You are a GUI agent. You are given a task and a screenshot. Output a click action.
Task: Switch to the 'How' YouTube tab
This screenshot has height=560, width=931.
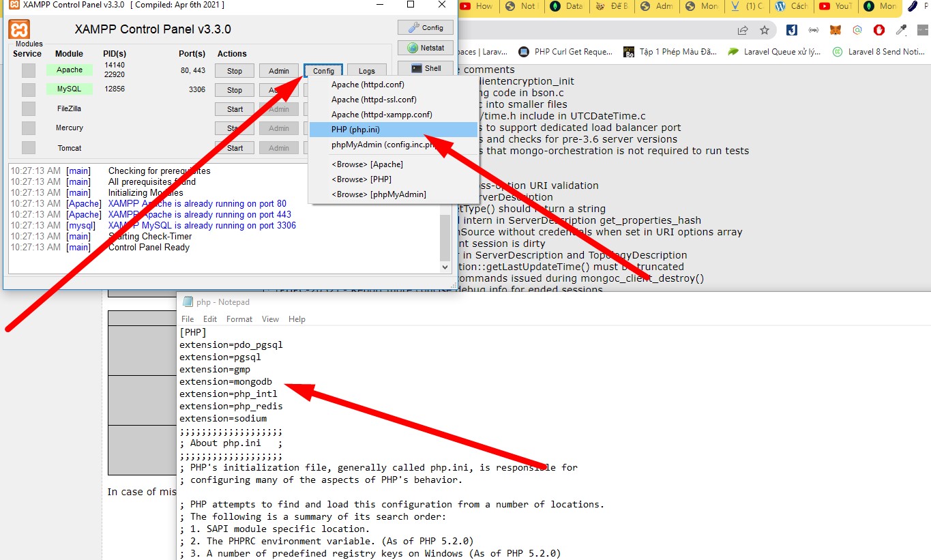tap(476, 6)
